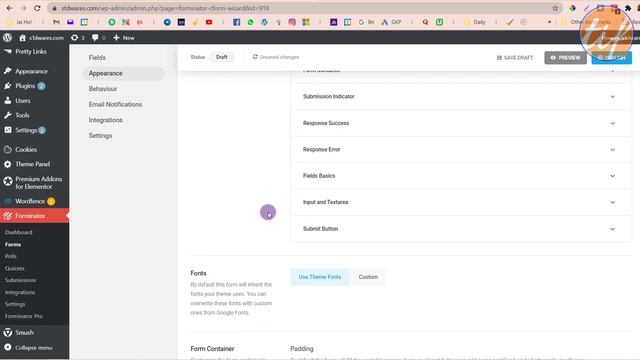The height and width of the screenshot is (360, 640).
Task: Click the Draft status label
Action: pos(222,57)
